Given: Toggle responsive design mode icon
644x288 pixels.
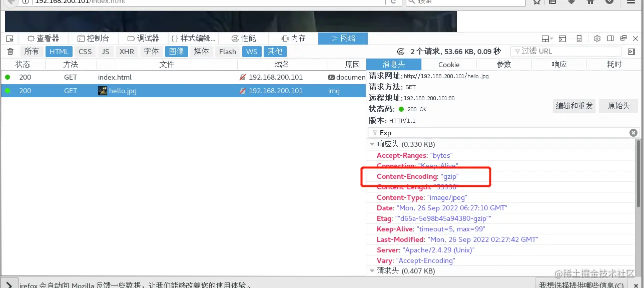Looking at the screenshot, I should tap(579, 39).
